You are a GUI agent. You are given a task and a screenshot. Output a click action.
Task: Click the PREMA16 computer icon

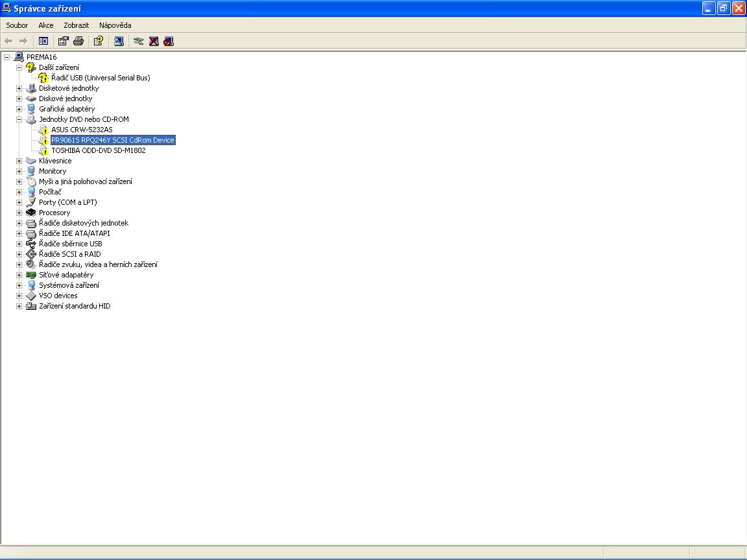(19, 57)
